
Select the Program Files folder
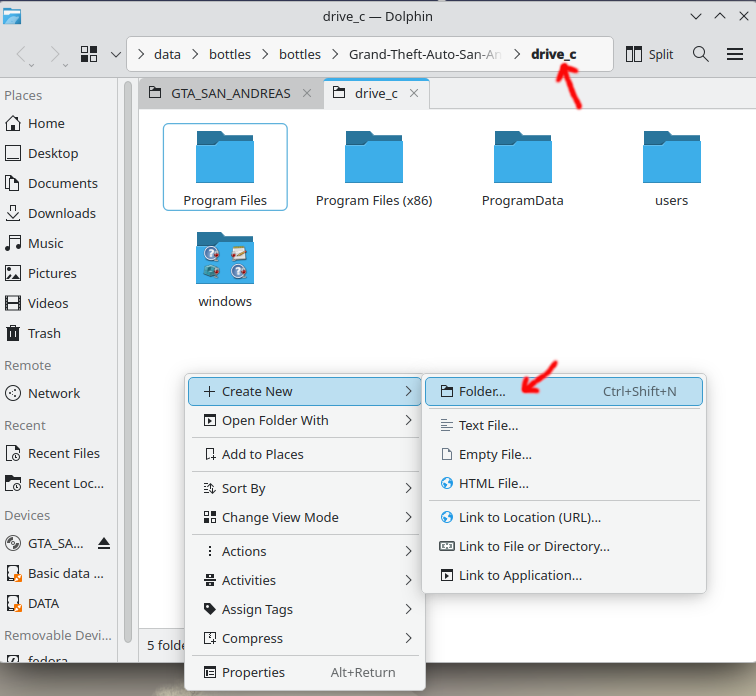tap(225, 167)
